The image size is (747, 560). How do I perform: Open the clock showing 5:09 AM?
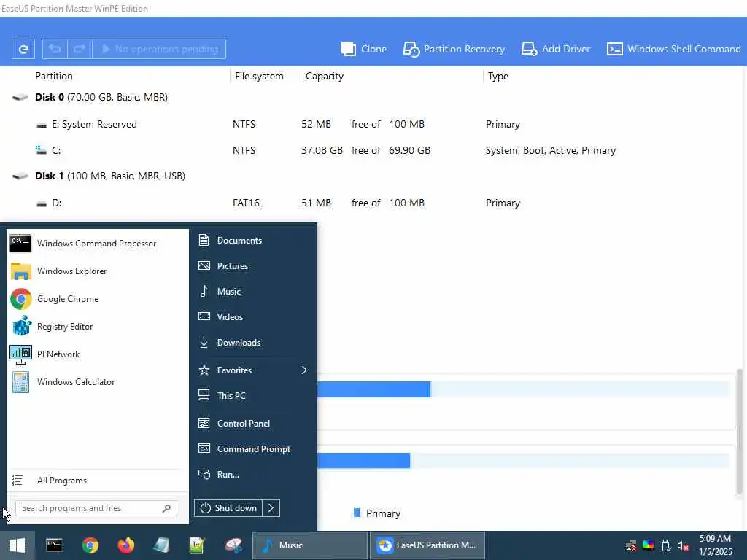tap(715, 545)
